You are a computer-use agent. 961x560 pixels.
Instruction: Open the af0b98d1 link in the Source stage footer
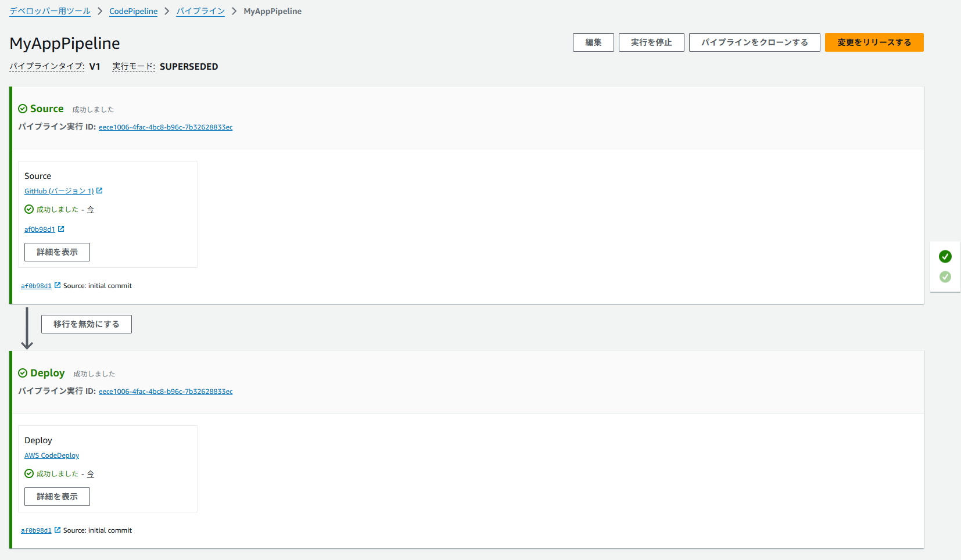pyautogui.click(x=36, y=286)
